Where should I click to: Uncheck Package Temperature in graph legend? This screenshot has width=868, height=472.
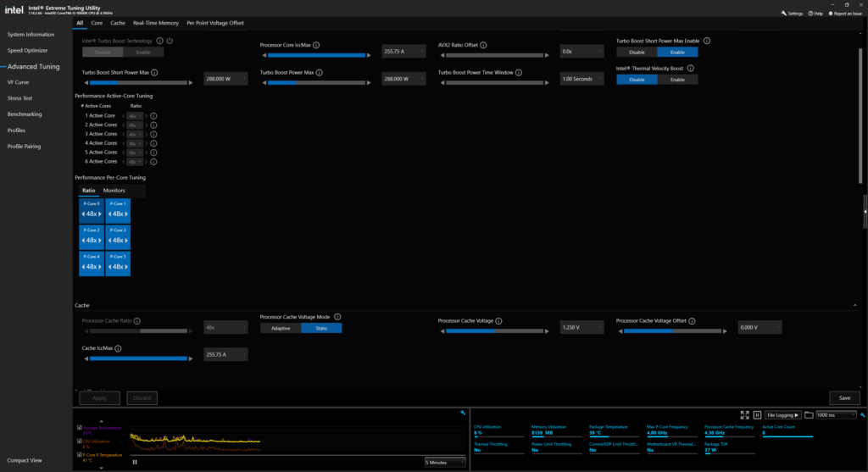coord(80,428)
